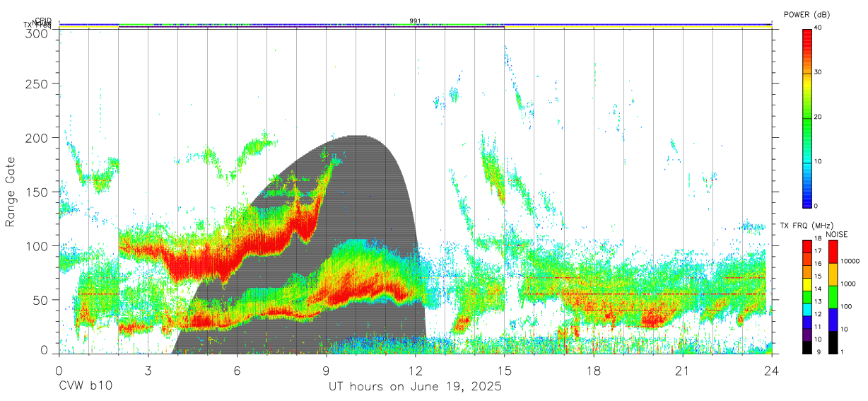Click the CVW b10 radar beam label
Screen dimensions: 868x401
tap(85, 387)
